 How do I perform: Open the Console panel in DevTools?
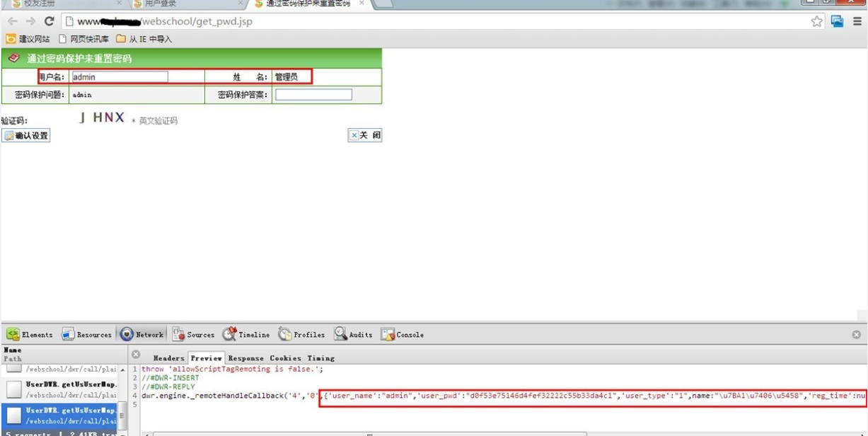coord(402,334)
